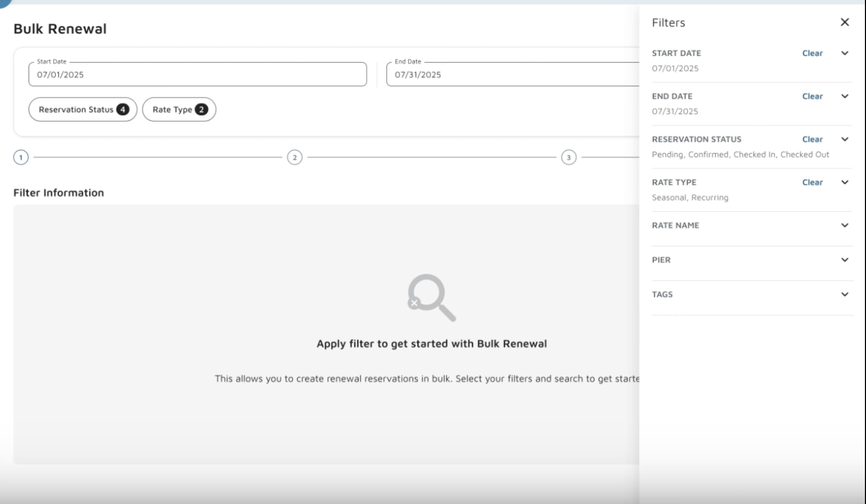The image size is (866, 504).
Task: Expand the Rate Name filter section
Action: click(x=844, y=225)
